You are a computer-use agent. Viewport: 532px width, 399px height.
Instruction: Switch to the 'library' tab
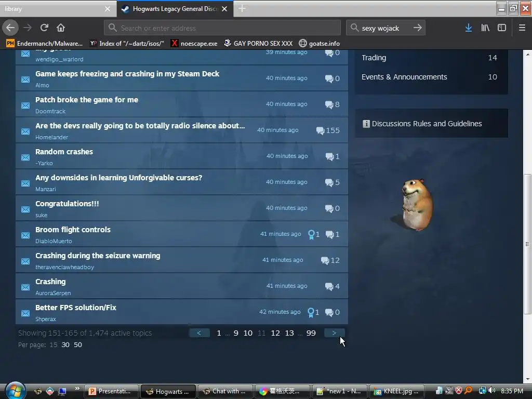tap(58, 9)
